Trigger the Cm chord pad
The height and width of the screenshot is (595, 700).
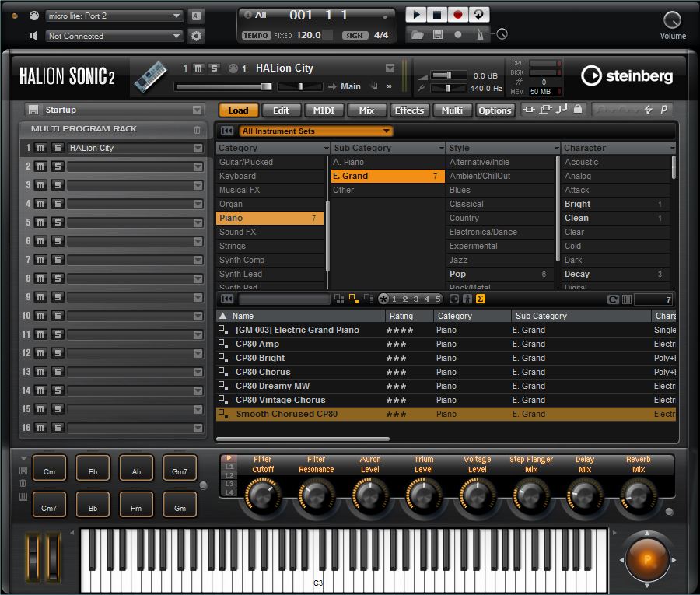pyautogui.click(x=49, y=467)
